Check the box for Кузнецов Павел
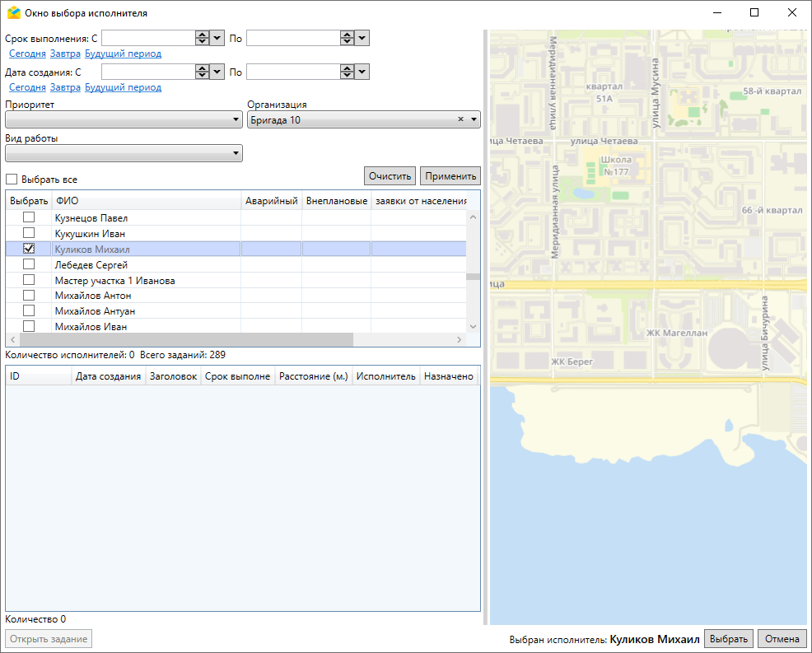This screenshot has width=812, height=653. [29, 217]
